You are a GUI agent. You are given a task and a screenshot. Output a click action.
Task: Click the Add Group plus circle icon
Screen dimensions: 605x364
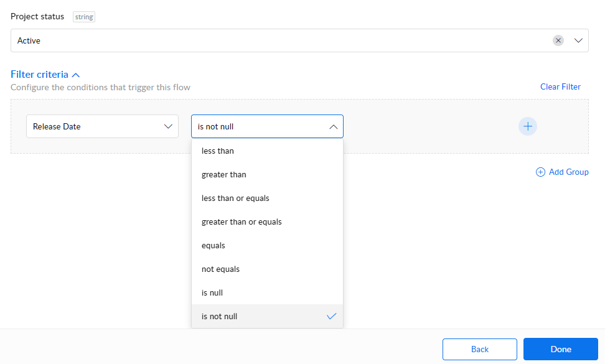coord(540,172)
